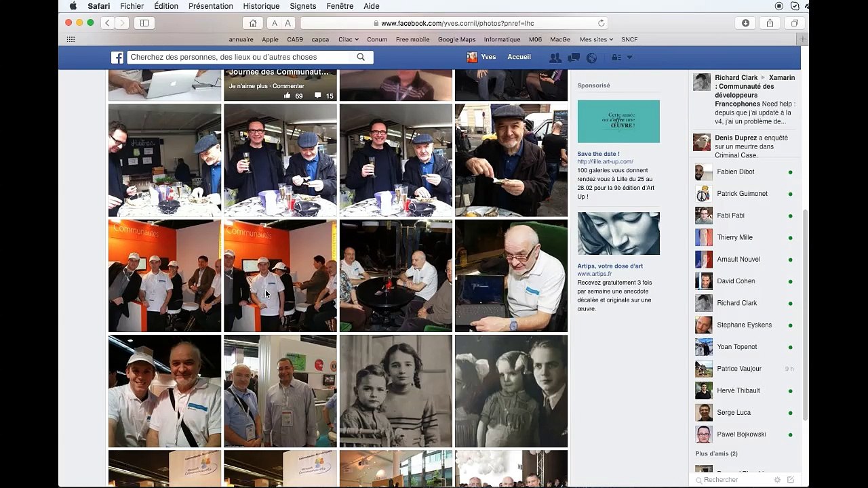The image size is (868, 488).
Task: Open the Fichier menu
Action: [132, 6]
